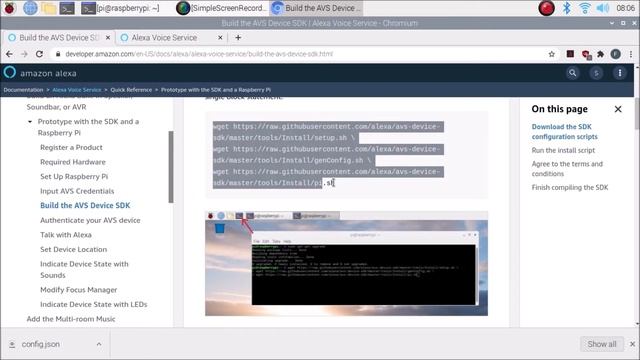Click the red recording indicator in system tray
This screenshot has height=360, width=640.
pos(547,8)
